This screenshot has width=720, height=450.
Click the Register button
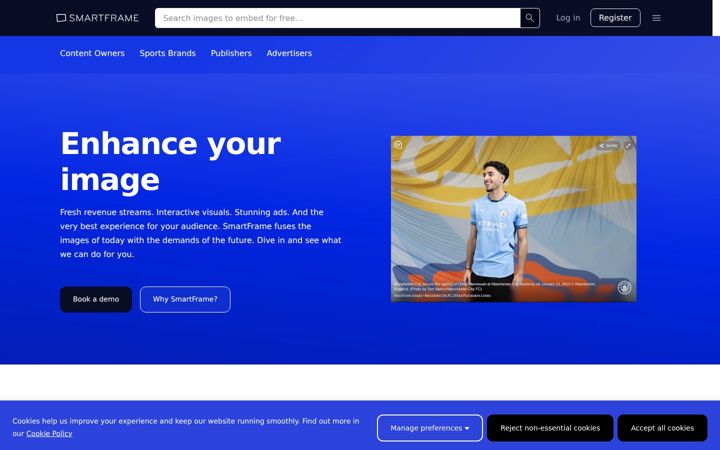615,18
